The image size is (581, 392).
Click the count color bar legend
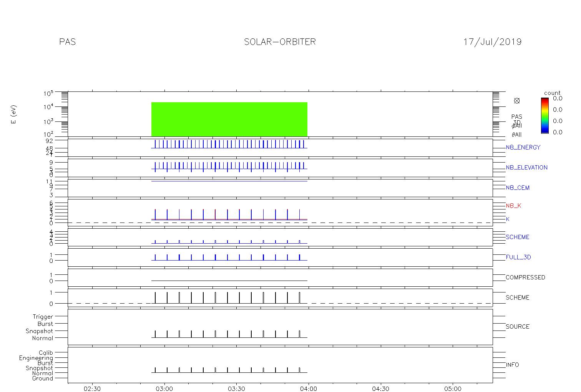tap(544, 115)
